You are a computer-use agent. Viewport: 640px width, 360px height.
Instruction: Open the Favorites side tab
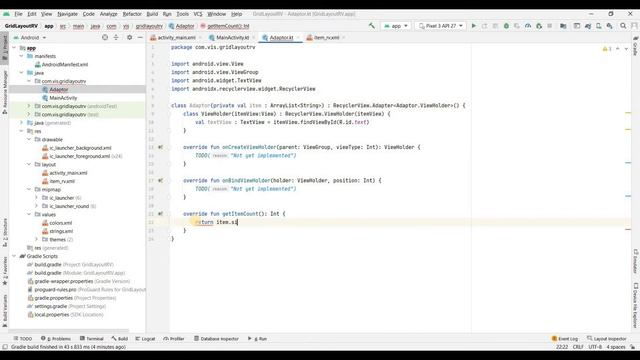[x=5, y=271]
